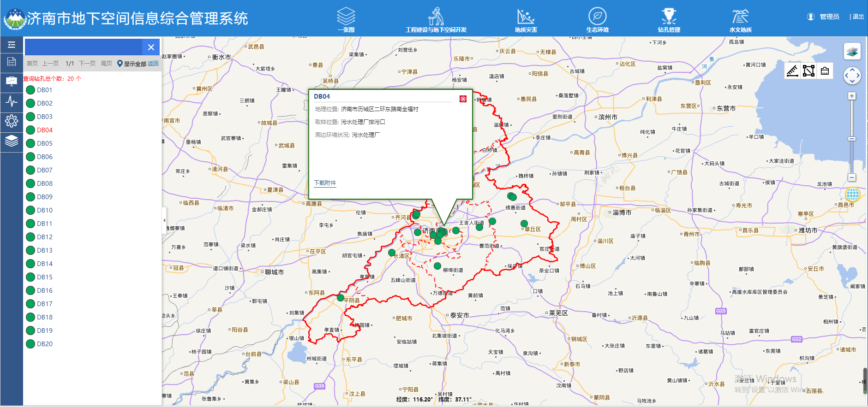868x407 pixels.
Task: Activate the area measurement polygon tool
Action: (808, 71)
